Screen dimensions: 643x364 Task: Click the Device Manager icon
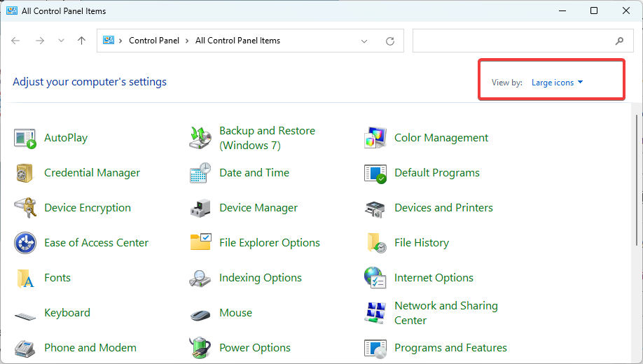click(x=200, y=208)
